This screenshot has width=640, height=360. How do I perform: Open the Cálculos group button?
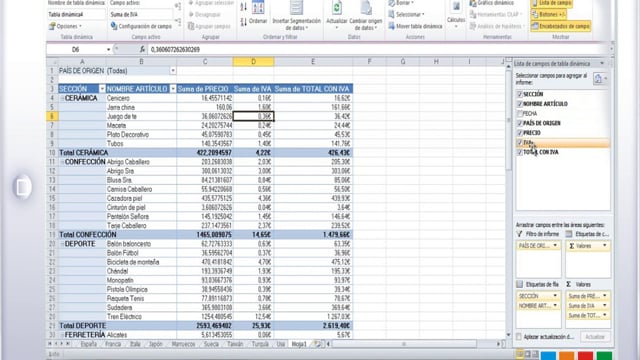[456, 14]
